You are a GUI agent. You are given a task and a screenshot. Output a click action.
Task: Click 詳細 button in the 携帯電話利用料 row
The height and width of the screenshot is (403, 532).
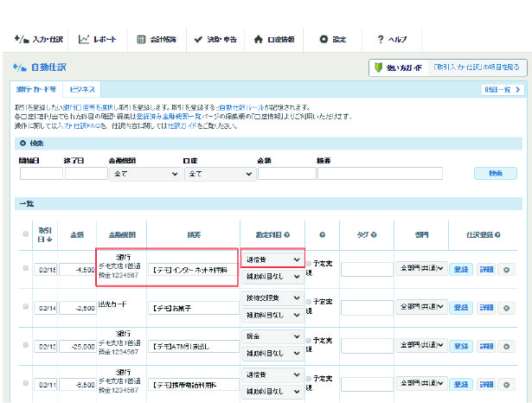point(486,385)
